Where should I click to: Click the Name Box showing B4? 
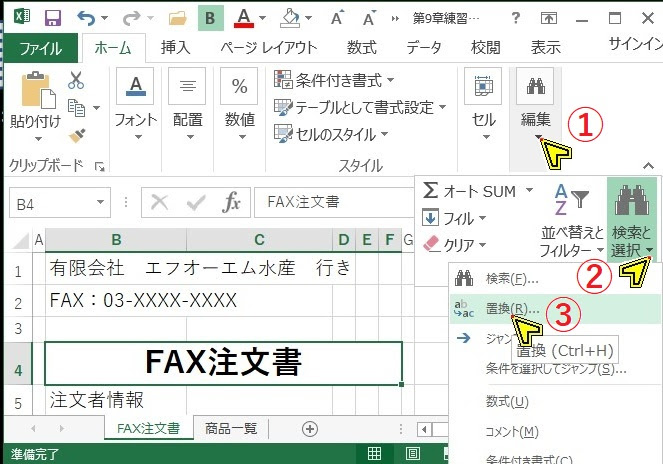tap(58, 202)
